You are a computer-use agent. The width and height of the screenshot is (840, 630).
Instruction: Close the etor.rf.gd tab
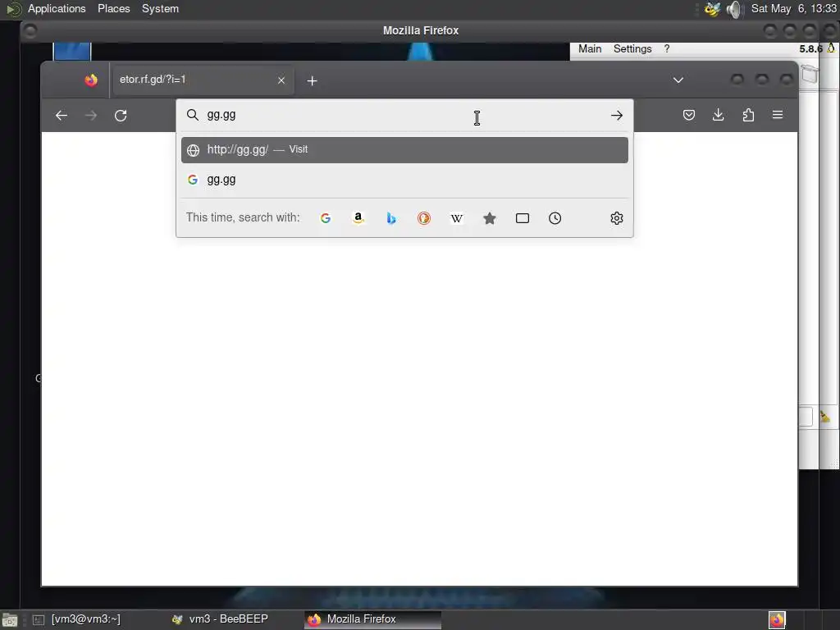coord(281,80)
